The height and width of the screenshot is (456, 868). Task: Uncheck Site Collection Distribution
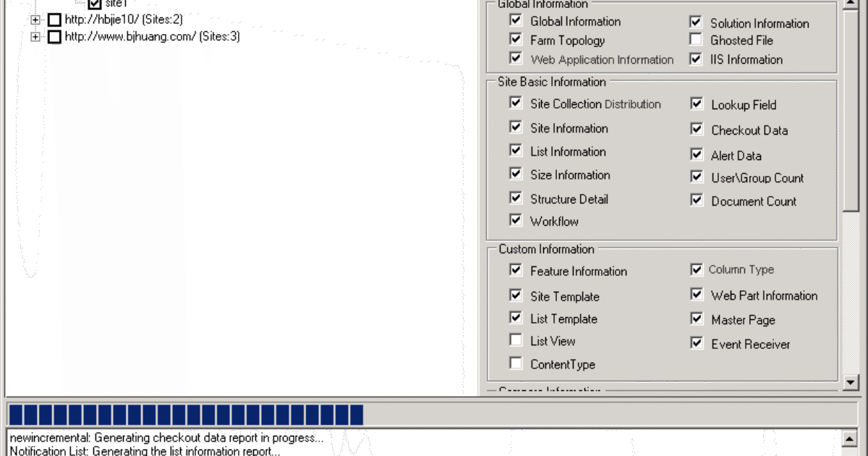pyautogui.click(x=516, y=103)
